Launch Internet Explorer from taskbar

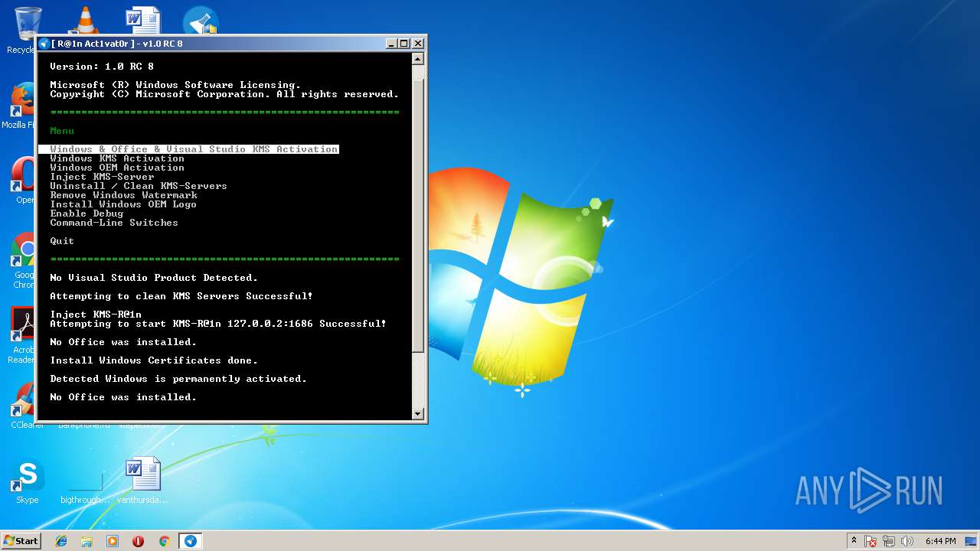[61, 541]
